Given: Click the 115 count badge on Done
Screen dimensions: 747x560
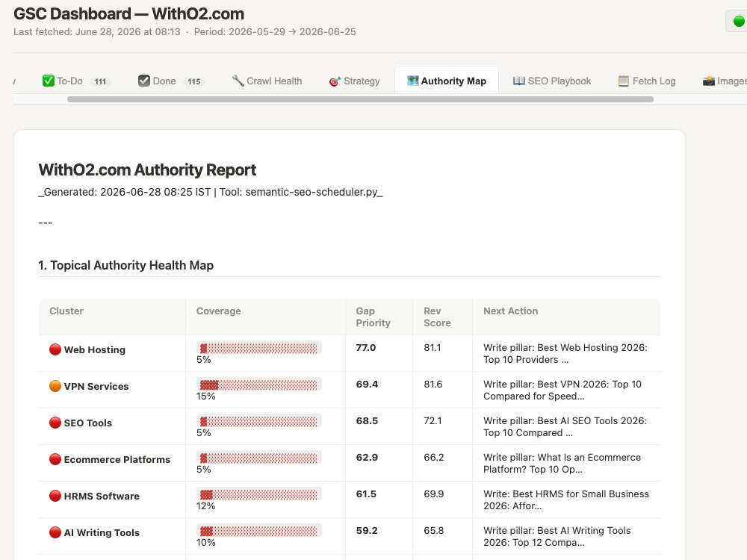Looking at the screenshot, I should (x=194, y=81).
